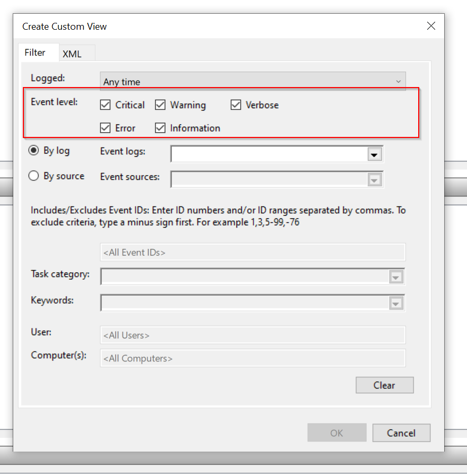Disable the Verbose event level checkbox
This screenshot has height=476, width=467.
point(236,105)
